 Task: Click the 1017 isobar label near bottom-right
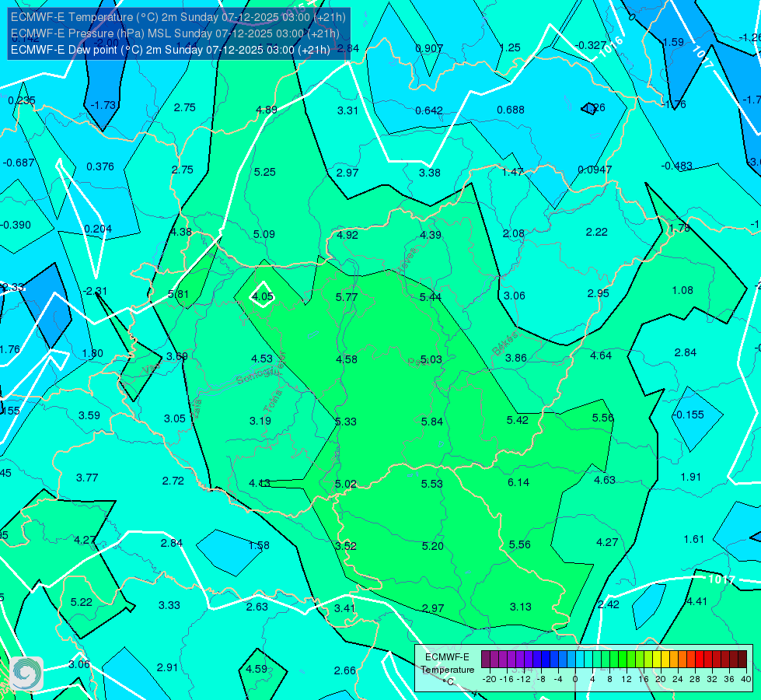pos(721,579)
